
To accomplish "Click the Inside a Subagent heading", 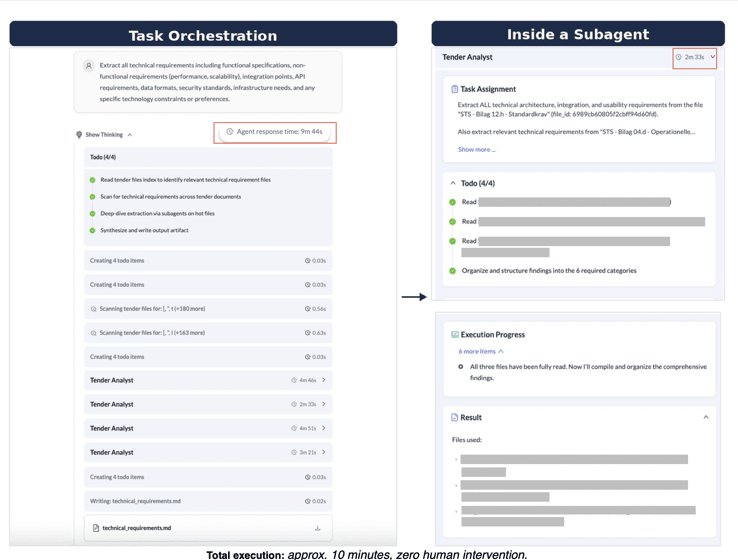I will (578, 34).
